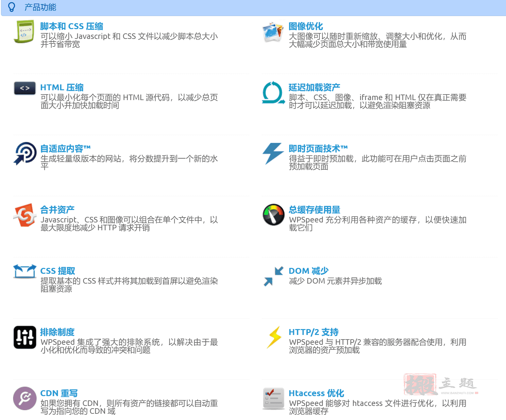This screenshot has width=506, height=420.
Task: Click the purple CDN rewrite icon
Action: tap(25, 398)
